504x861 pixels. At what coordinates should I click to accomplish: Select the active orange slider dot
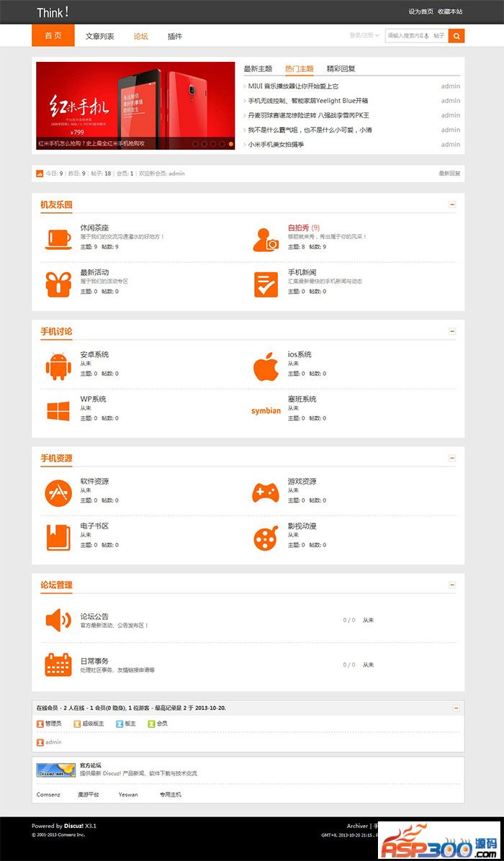tap(231, 144)
